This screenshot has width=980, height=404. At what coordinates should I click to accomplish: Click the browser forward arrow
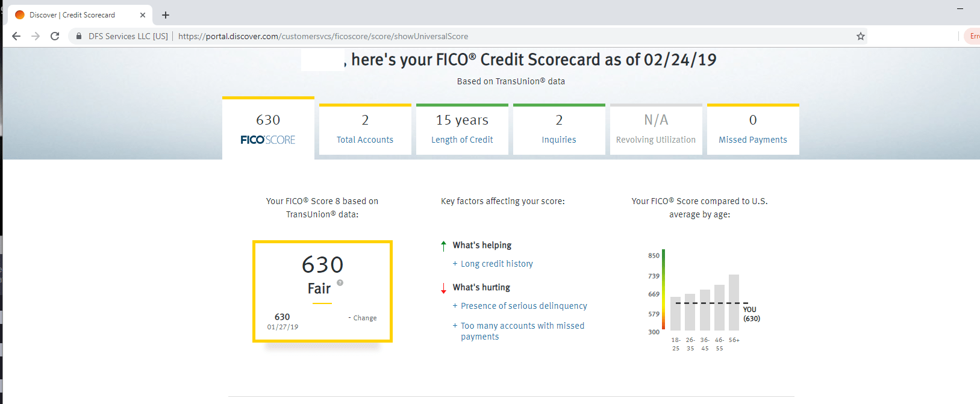tap(36, 36)
